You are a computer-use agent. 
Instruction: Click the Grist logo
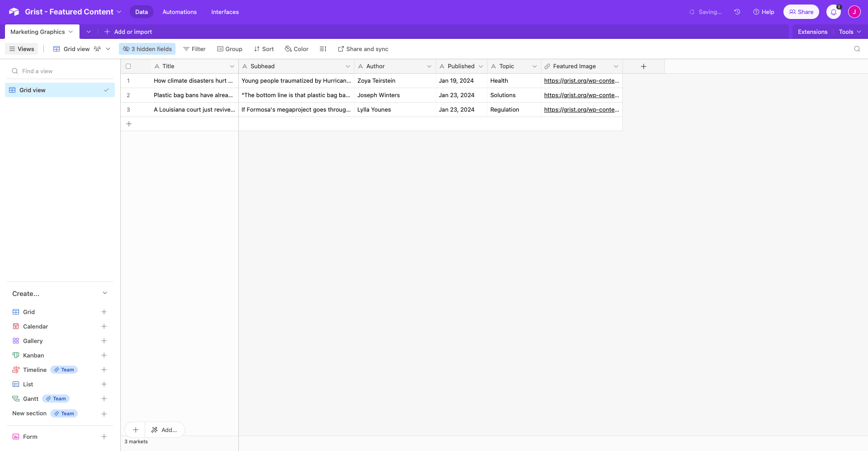point(14,12)
